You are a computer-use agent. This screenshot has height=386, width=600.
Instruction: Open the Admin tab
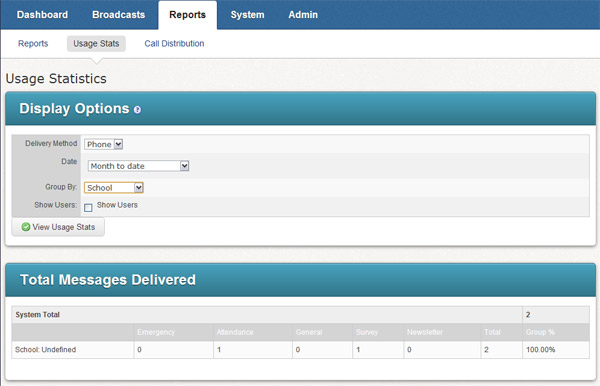pos(303,15)
